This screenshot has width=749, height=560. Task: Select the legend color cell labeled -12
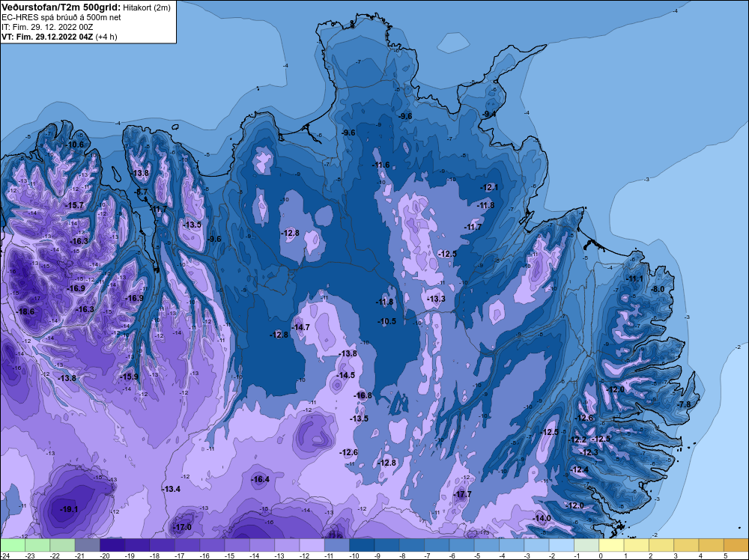312,545
